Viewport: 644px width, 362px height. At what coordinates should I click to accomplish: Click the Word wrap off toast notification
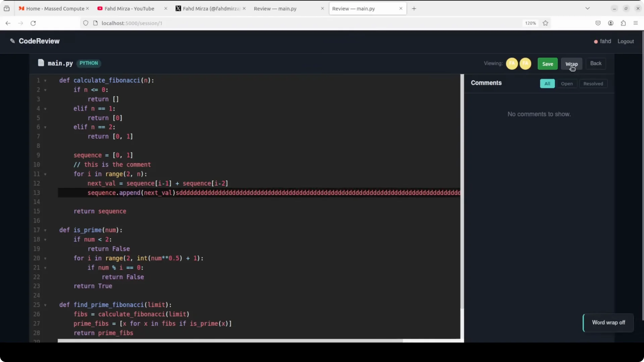pos(608,322)
